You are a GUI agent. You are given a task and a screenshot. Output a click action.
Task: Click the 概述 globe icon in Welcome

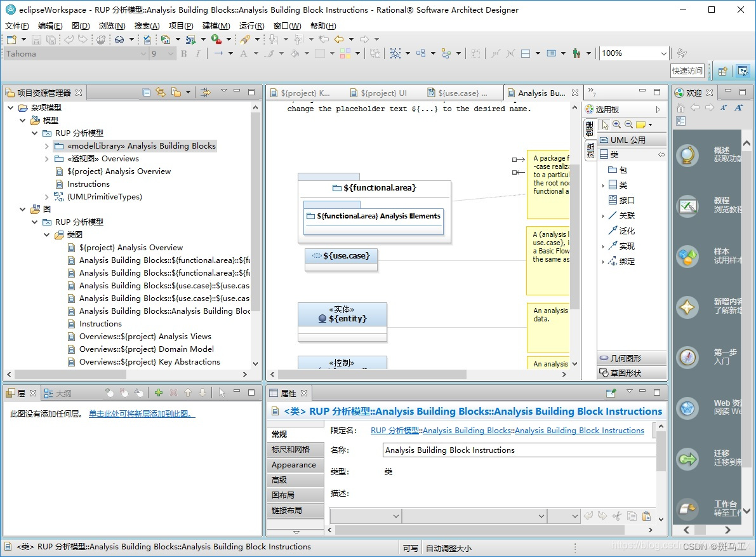pos(687,156)
